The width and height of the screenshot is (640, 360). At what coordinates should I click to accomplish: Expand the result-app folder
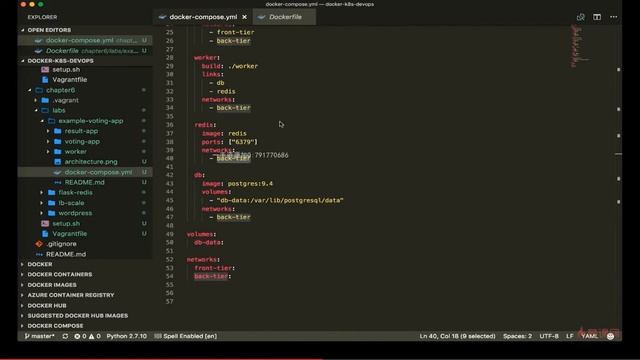[x=81, y=131]
